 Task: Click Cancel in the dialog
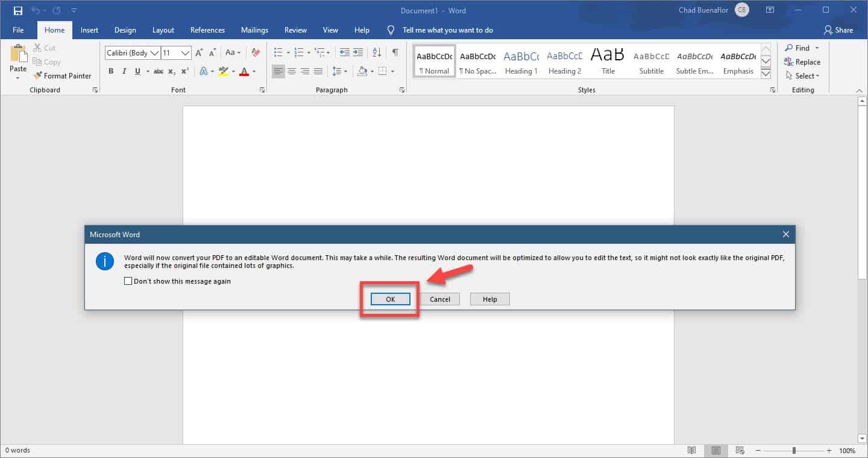[x=440, y=299]
